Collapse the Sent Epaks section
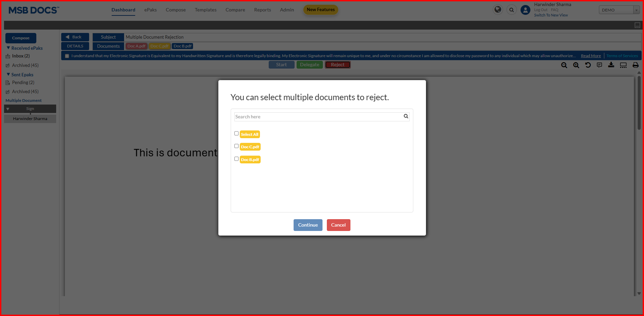 click(x=8, y=75)
